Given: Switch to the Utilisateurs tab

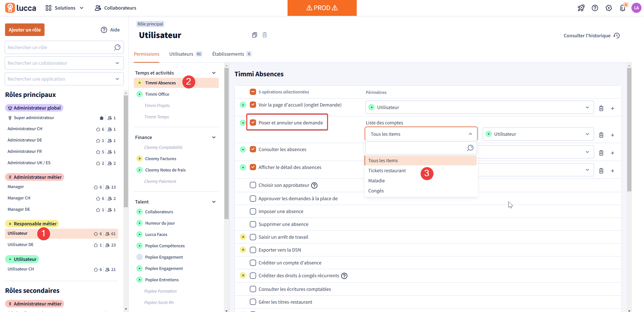Looking at the screenshot, I should tap(185, 54).
